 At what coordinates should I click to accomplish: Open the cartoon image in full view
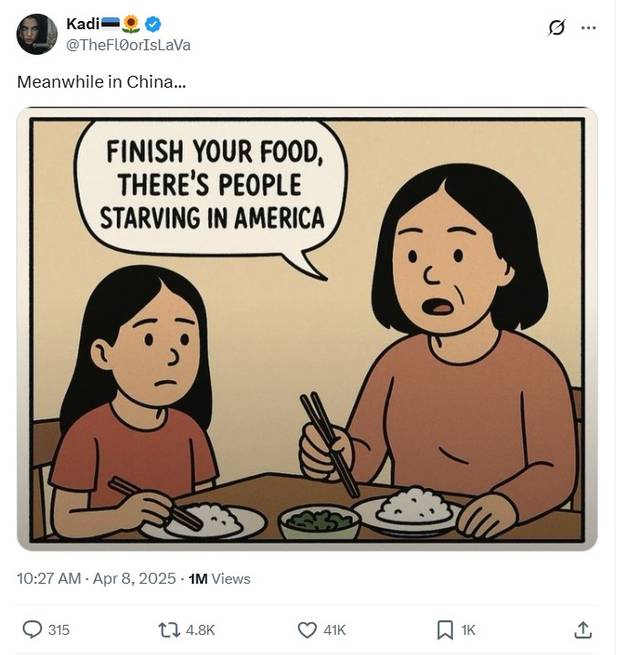point(307,328)
